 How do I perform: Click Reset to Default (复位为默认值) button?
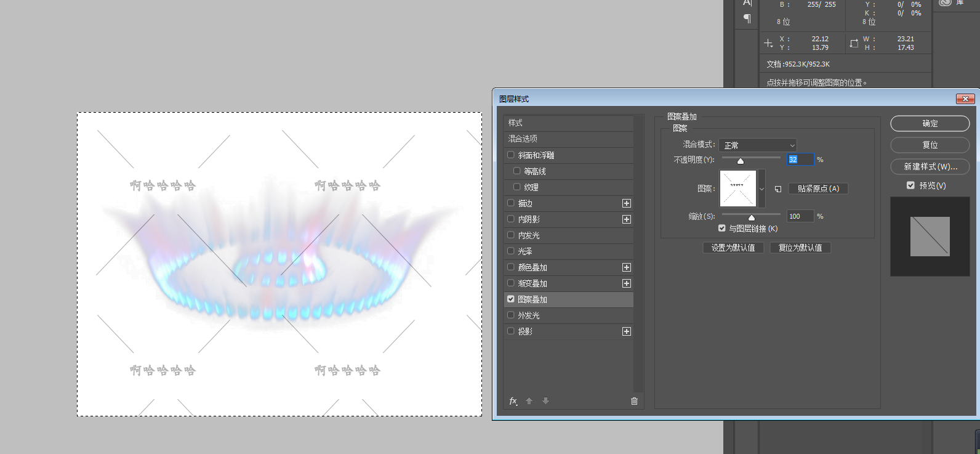(800, 248)
